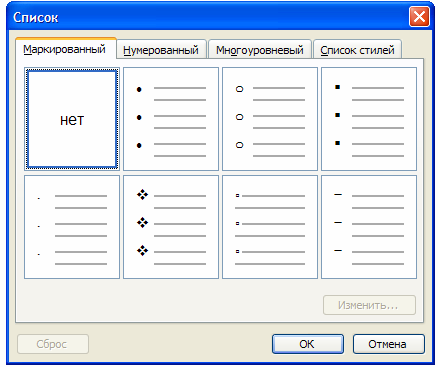438x367 pixels.
Task: Pick the four-diamond bullet list style
Action: click(x=171, y=227)
